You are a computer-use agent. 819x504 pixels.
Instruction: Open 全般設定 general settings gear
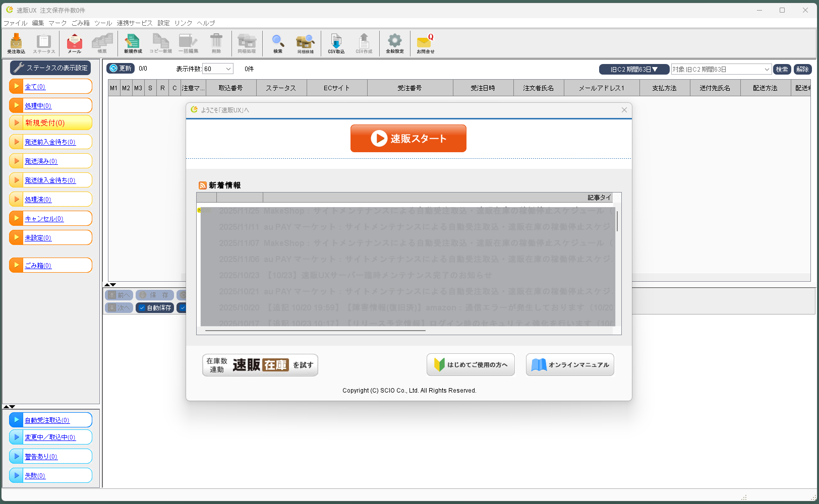[x=395, y=43]
